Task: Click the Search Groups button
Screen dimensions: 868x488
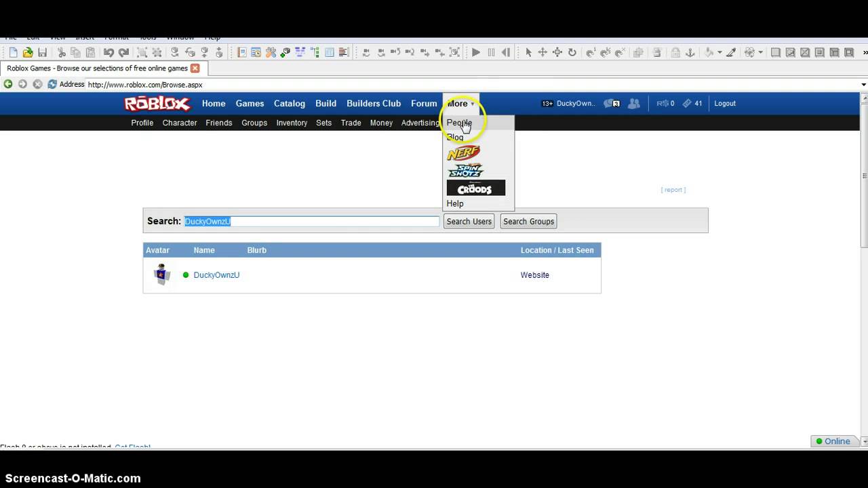Action: click(528, 222)
